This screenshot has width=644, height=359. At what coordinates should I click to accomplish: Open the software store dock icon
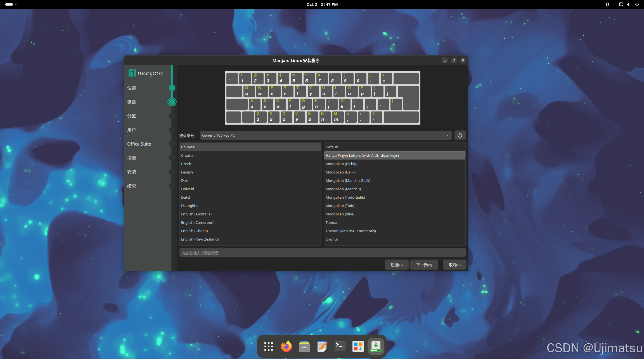358,346
